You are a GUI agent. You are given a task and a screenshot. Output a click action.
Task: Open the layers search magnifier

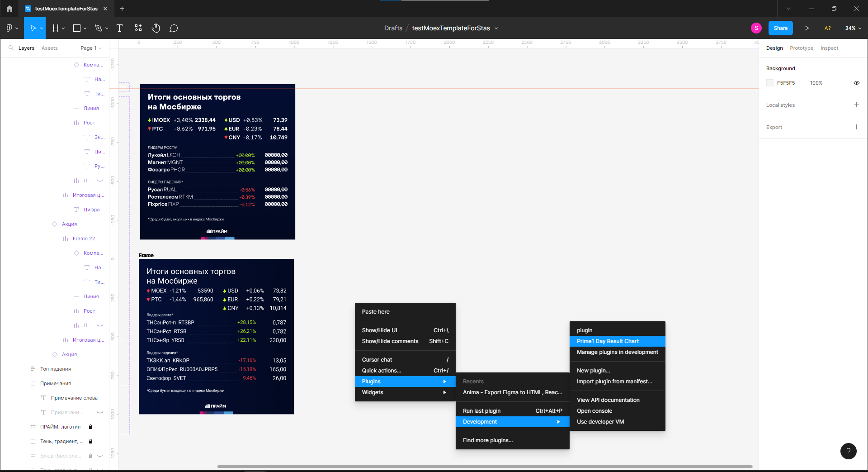click(11, 48)
